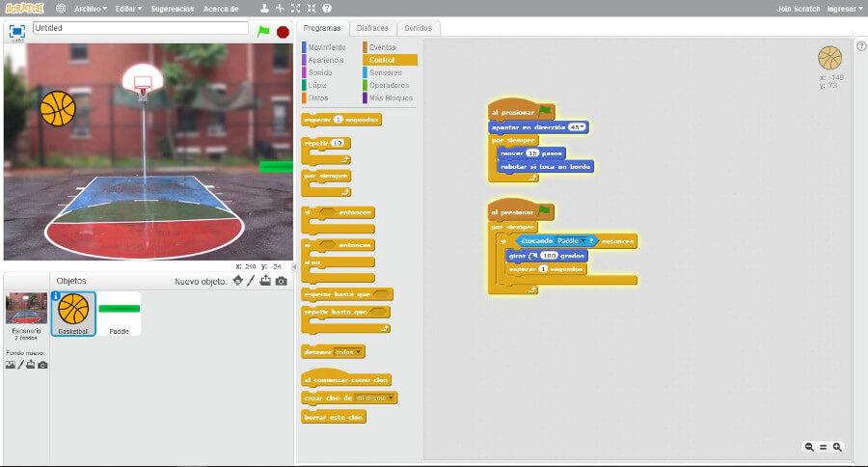868x467 pixels.
Task: Select the Apariencia block category
Action: 326,60
